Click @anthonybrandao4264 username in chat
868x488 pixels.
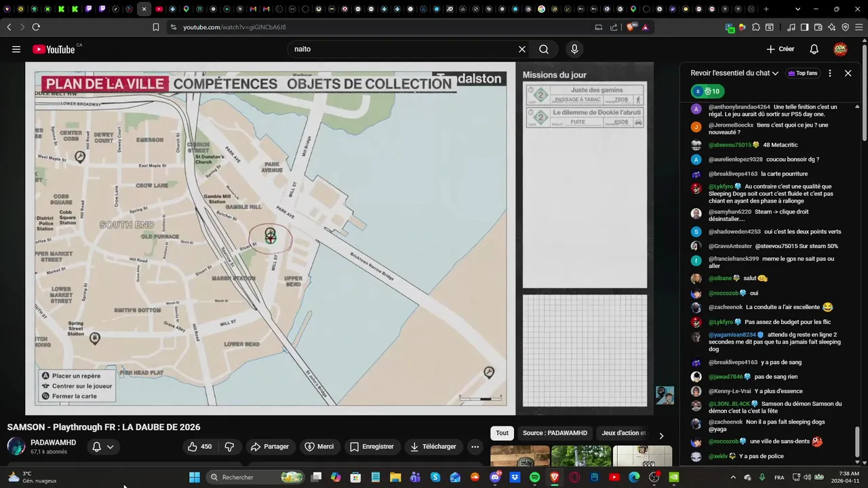point(739,107)
